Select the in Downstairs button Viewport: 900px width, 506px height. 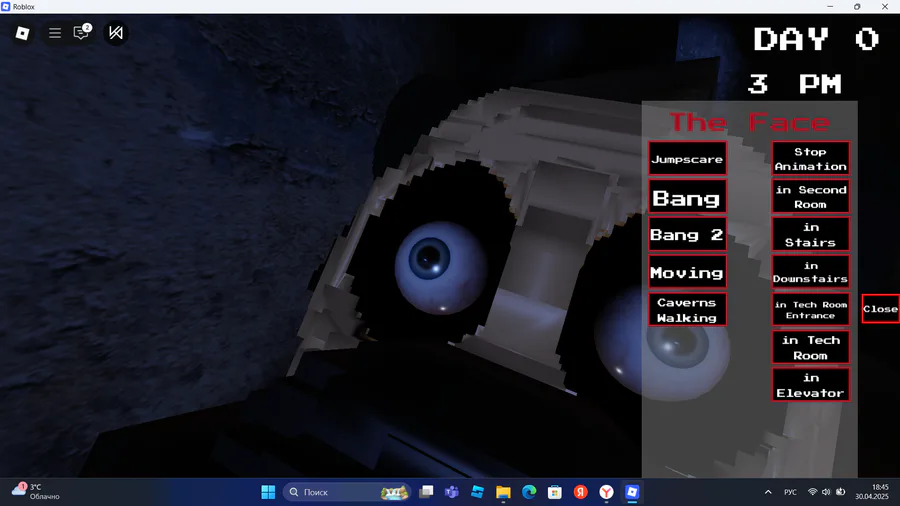tap(810, 272)
